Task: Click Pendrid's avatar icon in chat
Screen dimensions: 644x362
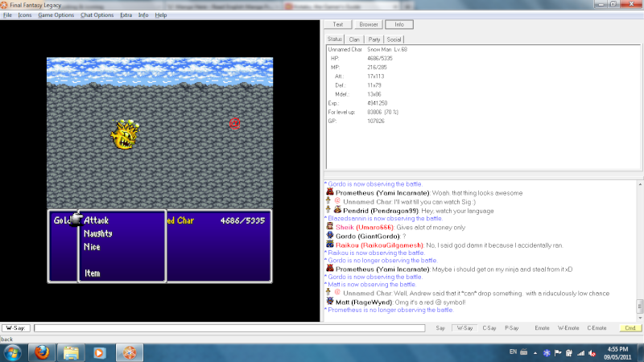Action: click(x=337, y=210)
